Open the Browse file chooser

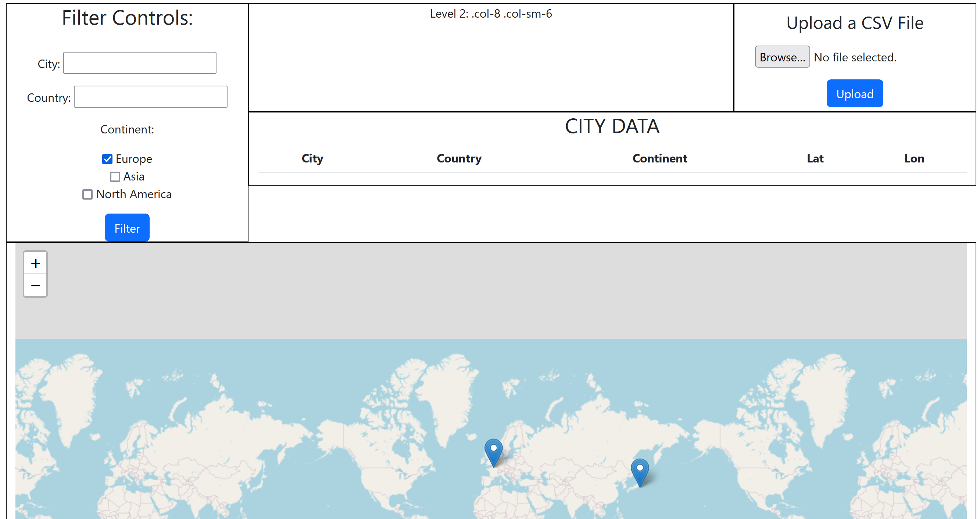[x=782, y=57]
